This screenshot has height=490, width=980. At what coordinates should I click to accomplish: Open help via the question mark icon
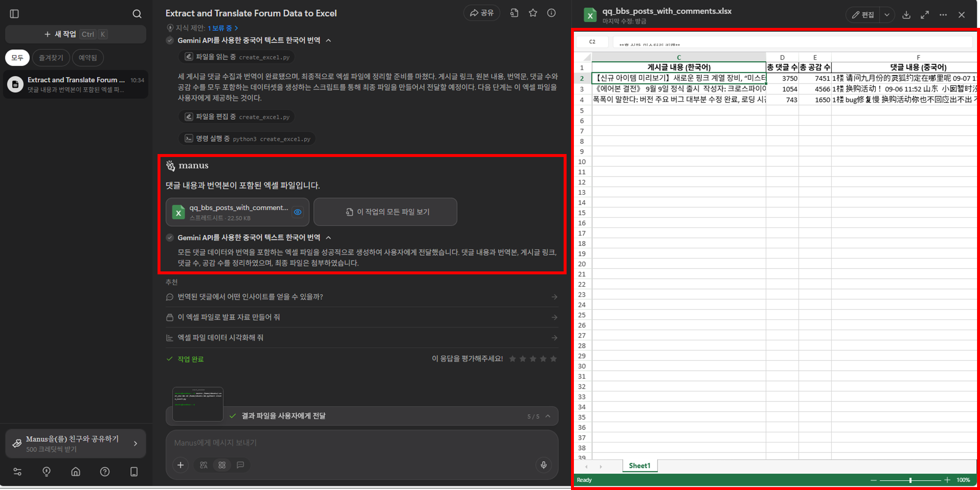[x=105, y=471]
